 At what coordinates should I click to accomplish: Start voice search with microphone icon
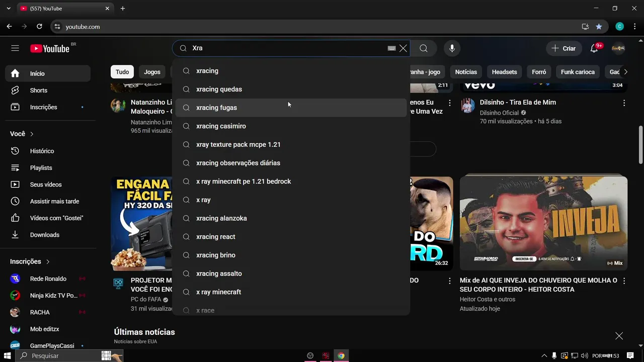[x=452, y=48]
